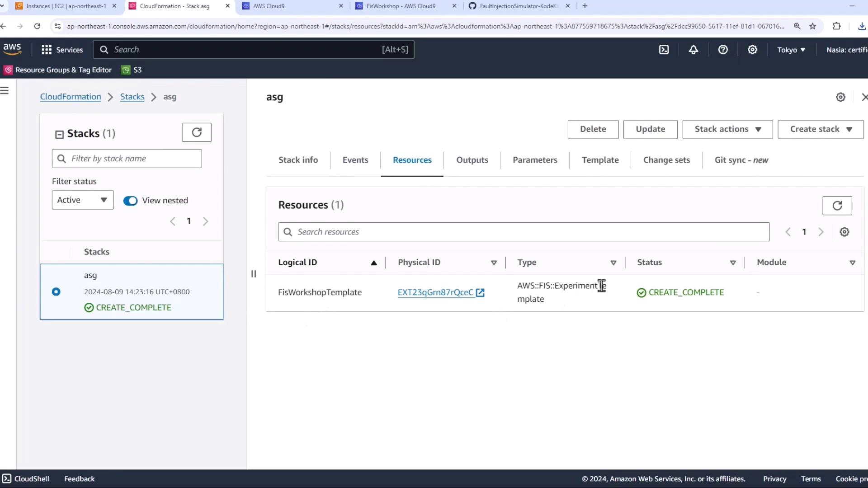
Task: Switch to the Events tab
Action: [x=355, y=160]
